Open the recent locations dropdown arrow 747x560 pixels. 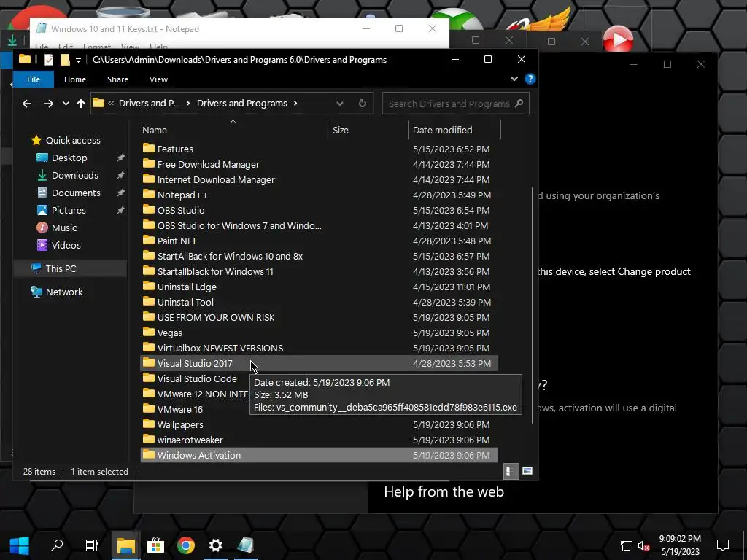[x=66, y=104]
